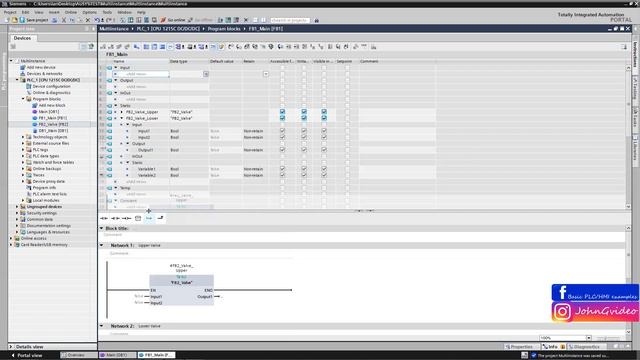
Task: Open Main [OB1] block in project tree
Action: (x=49, y=112)
